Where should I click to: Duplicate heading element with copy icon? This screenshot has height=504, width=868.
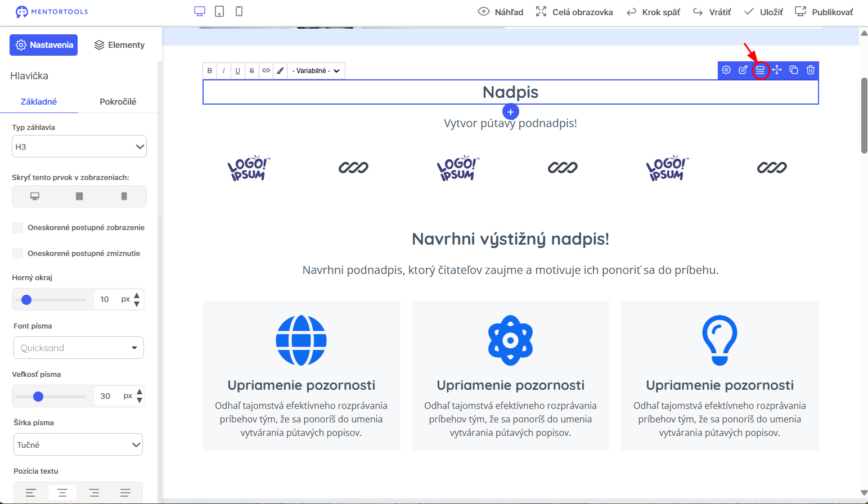click(794, 70)
